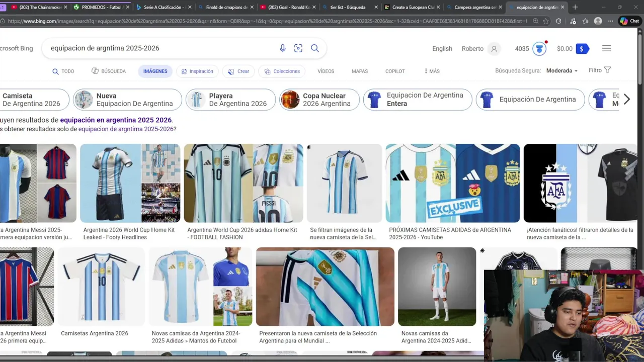Click the Filtro funnel filter
644x362 pixels.
[600, 70]
